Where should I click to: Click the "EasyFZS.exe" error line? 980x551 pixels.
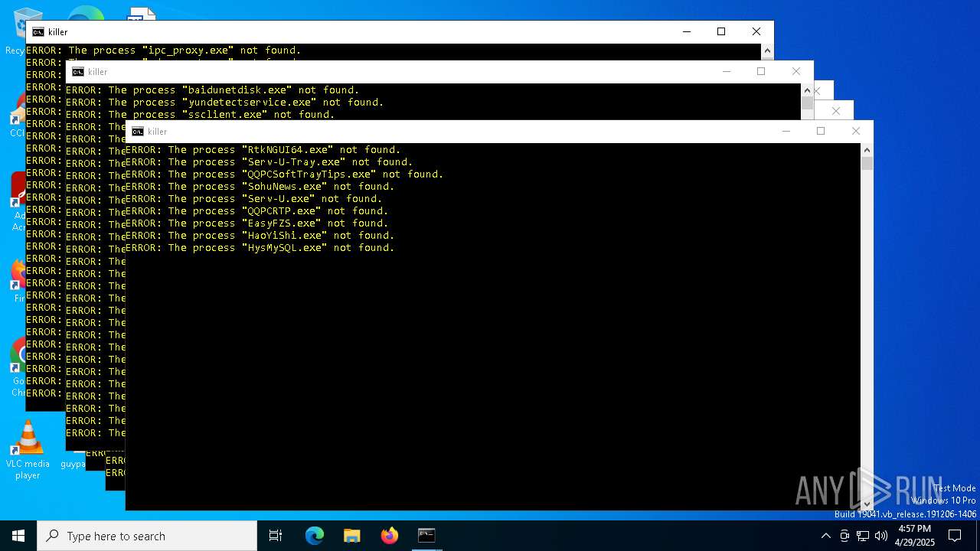pos(257,223)
